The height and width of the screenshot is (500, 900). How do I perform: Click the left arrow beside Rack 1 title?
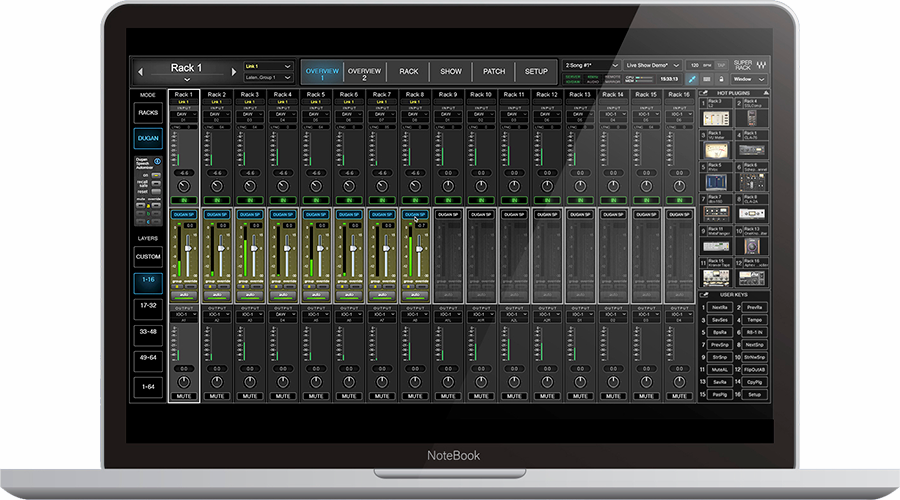(141, 71)
